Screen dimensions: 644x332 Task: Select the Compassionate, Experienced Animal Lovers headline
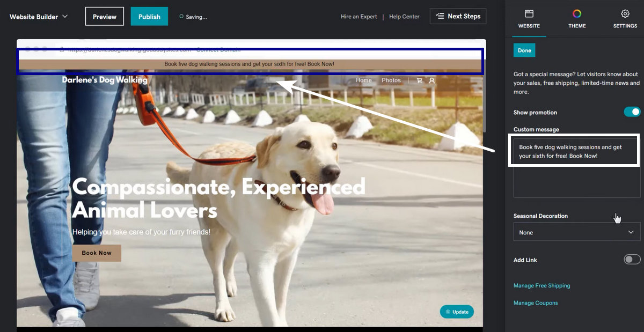218,198
